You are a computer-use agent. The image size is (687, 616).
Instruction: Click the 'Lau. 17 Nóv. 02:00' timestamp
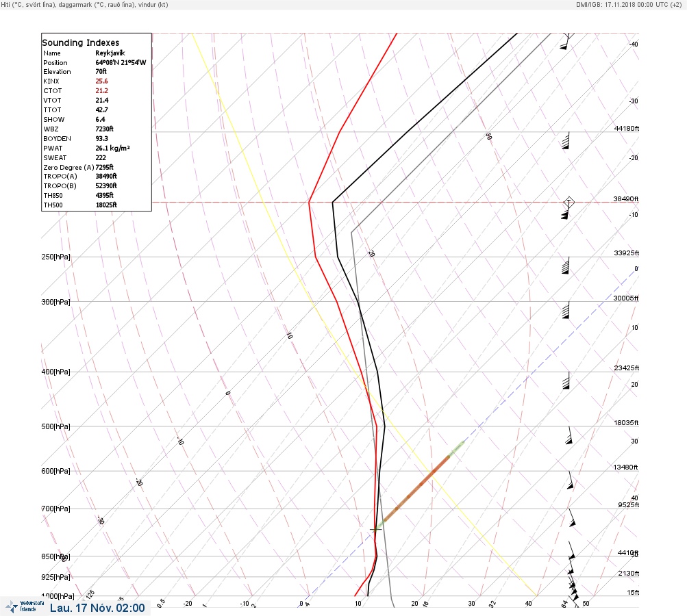(97, 608)
